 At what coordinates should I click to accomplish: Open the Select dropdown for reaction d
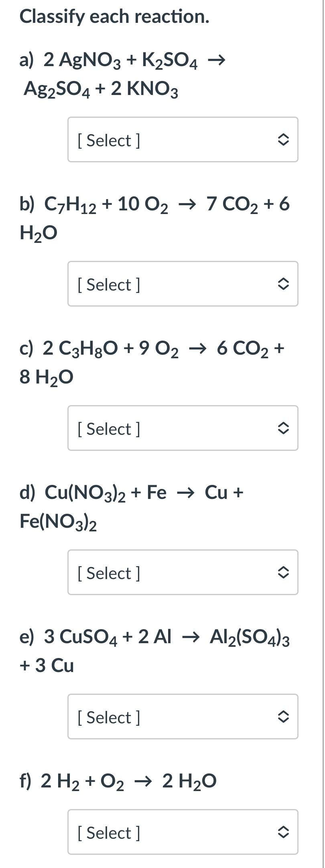(183, 572)
